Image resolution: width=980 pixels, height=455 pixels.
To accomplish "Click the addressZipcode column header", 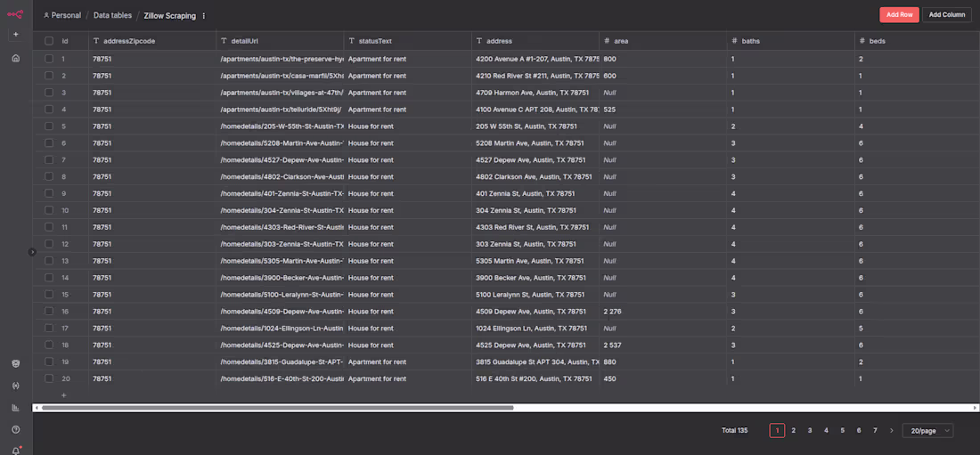I will 151,41.
